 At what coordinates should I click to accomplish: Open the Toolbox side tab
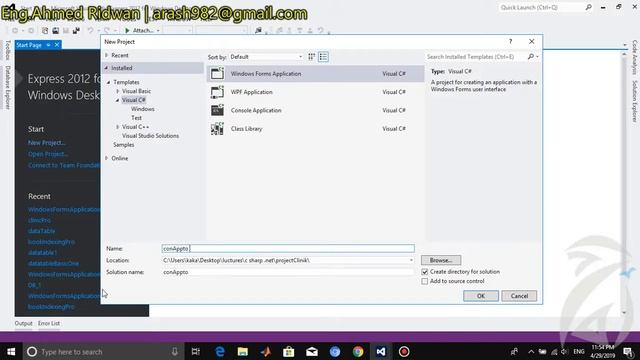[7, 50]
